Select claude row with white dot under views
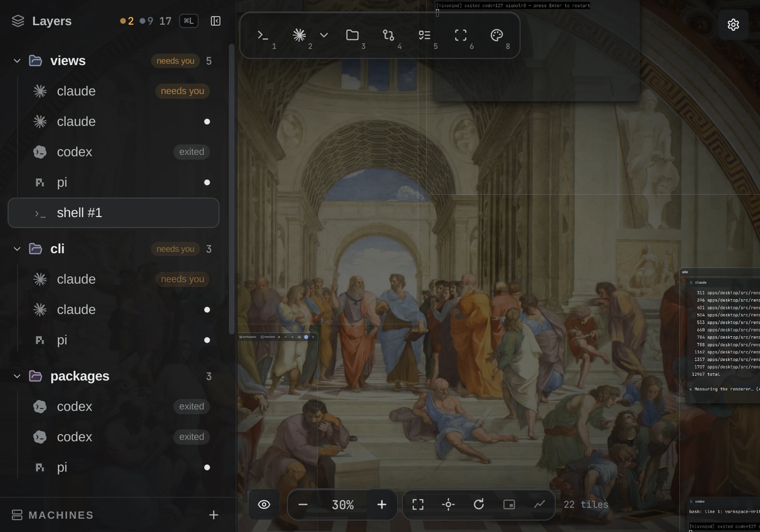The height and width of the screenshot is (532, 760). (113, 122)
